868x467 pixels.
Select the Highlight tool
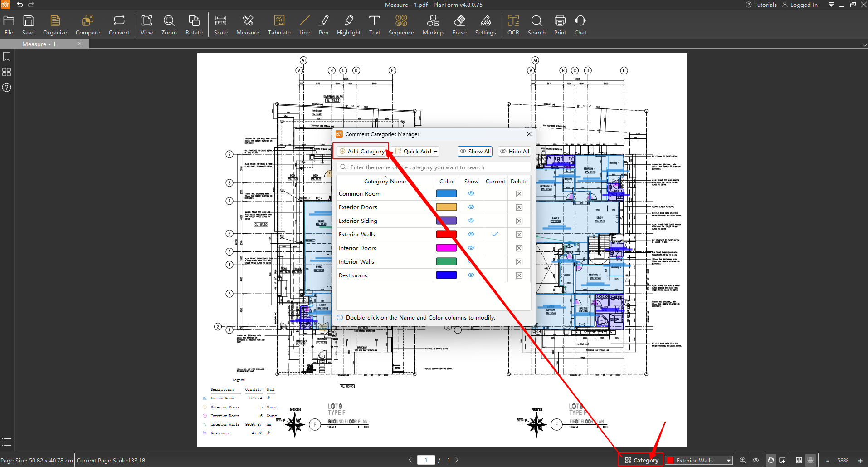348,25
